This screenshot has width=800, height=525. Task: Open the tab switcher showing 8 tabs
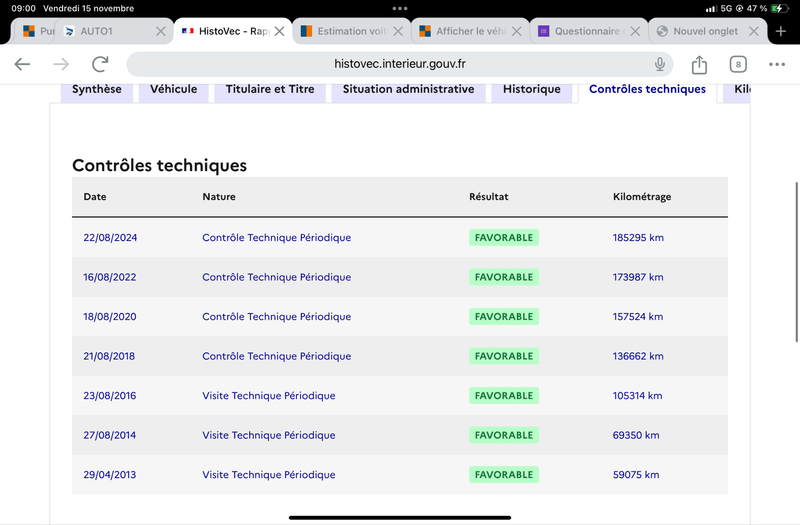coord(738,64)
